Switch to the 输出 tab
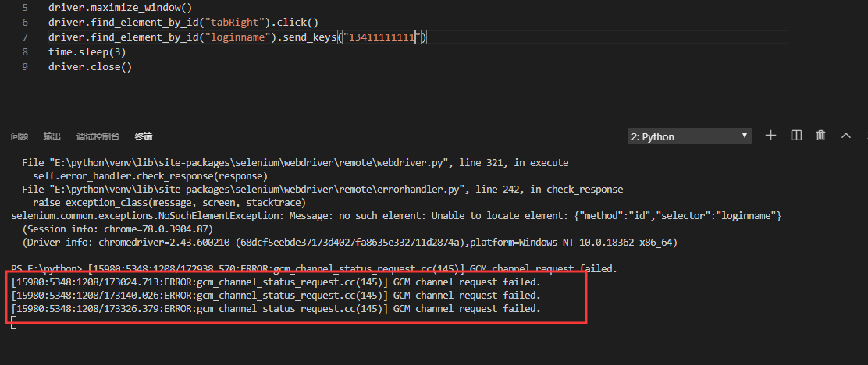868x365 pixels. click(x=52, y=136)
